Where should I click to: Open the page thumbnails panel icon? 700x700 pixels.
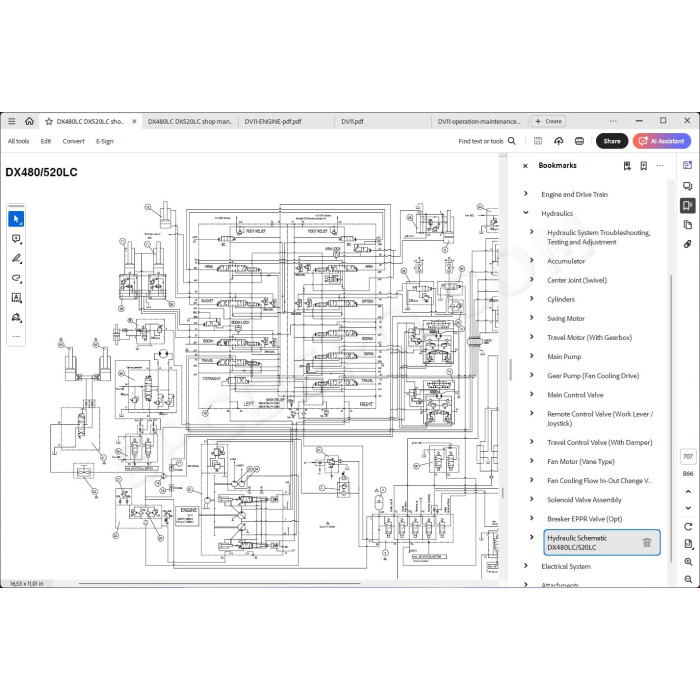[x=688, y=225]
